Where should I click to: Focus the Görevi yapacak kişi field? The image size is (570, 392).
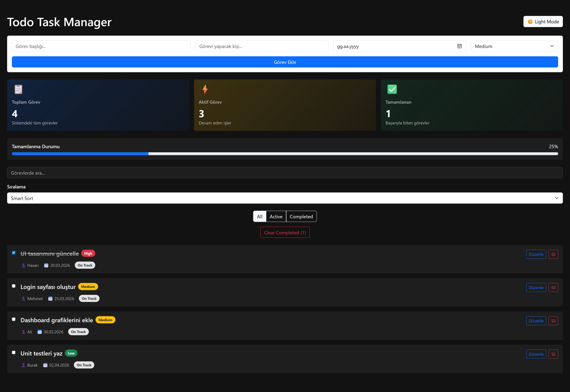tap(262, 46)
